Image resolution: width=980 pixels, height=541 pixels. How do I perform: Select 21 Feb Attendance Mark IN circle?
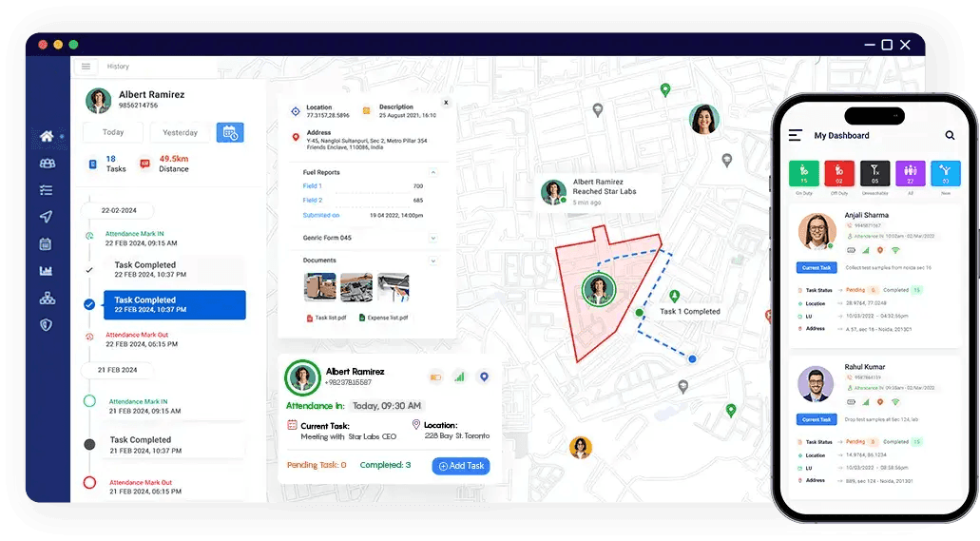click(x=89, y=401)
